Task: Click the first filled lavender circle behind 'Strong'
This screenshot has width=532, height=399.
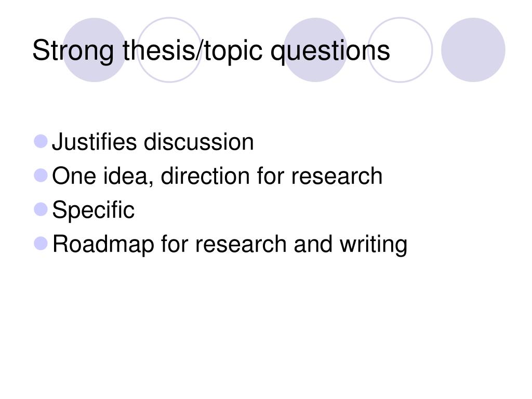Action: pos(95,50)
